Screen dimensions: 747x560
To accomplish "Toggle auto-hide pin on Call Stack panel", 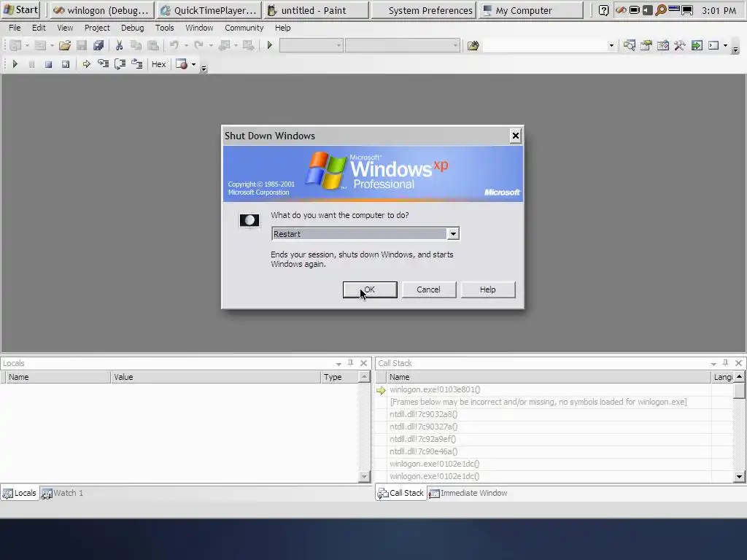I will (726, 363).
